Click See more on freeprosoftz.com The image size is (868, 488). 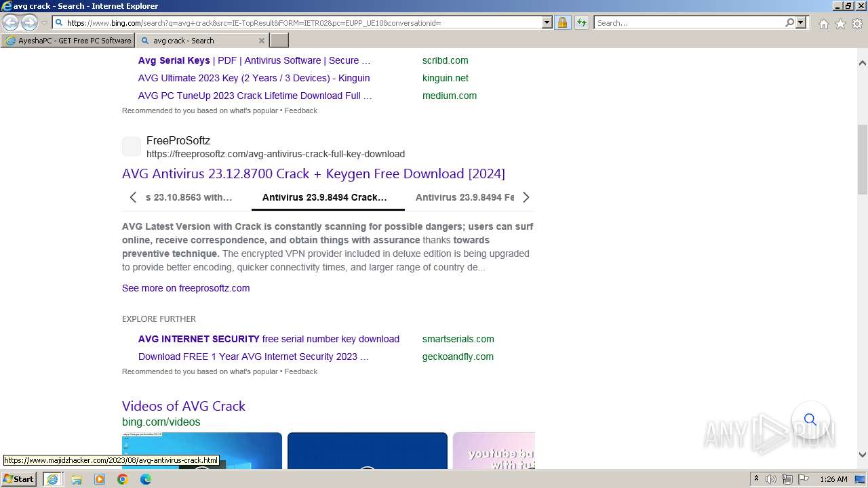pyautogui.click(x=186, y=288)
